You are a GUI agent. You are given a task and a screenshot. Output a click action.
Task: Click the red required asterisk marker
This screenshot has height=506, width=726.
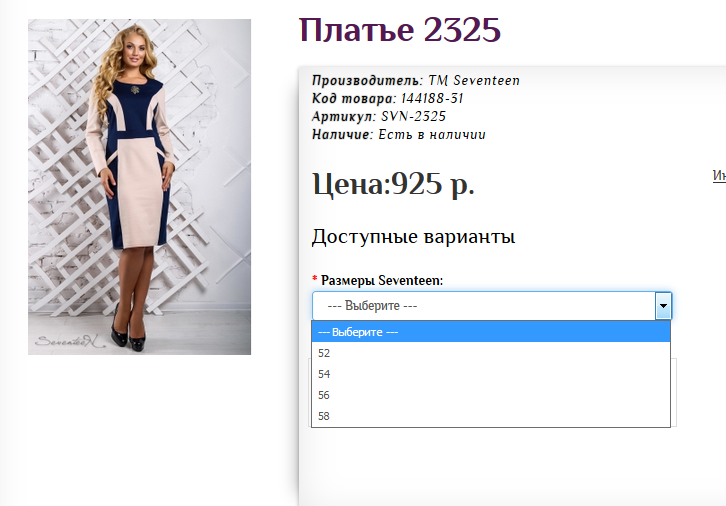tap(315, 279)
